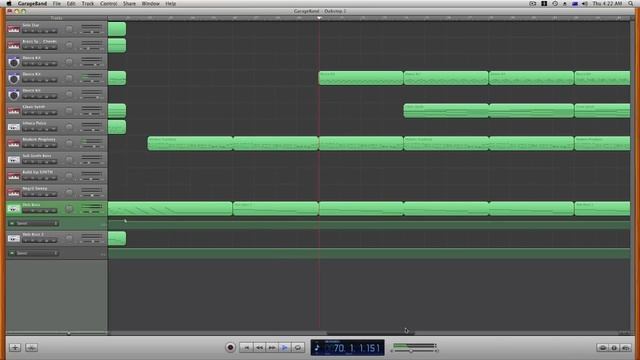Click the Negril Sweep track pan knob

69,192
